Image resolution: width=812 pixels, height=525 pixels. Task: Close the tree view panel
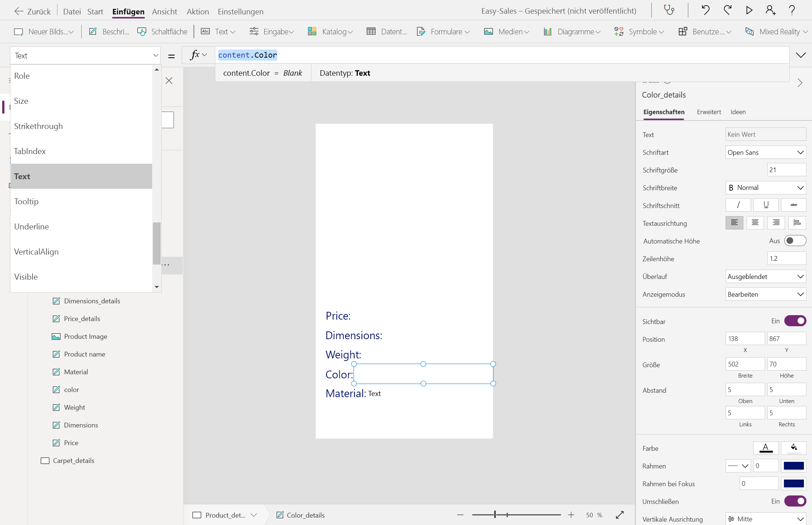point(169,81)
